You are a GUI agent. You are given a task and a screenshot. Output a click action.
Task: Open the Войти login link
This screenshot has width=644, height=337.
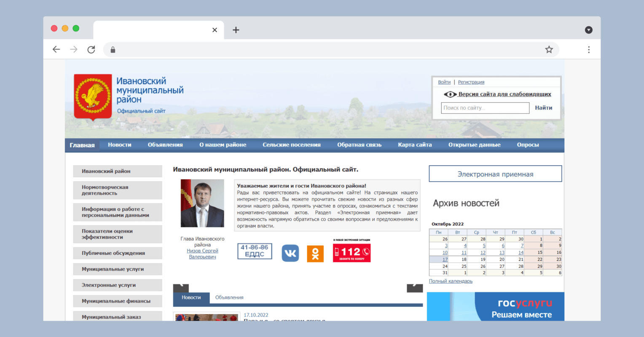pyautogui.click(x=444, y=82)
